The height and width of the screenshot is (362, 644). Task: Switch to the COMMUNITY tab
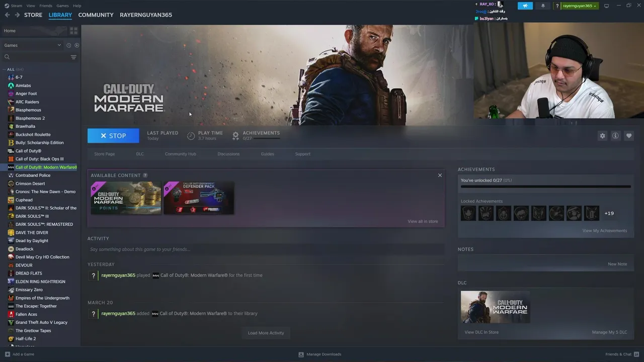pos(96,15)
